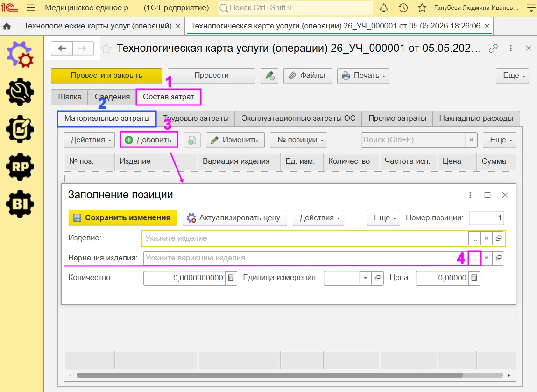Click Провести и закрыть button

coord(106,76)
